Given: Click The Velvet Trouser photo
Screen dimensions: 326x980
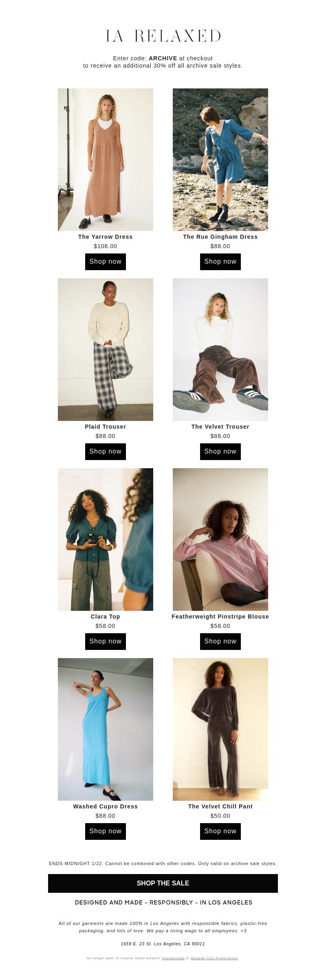Looking at the screenshot, I should pos(220,350).
